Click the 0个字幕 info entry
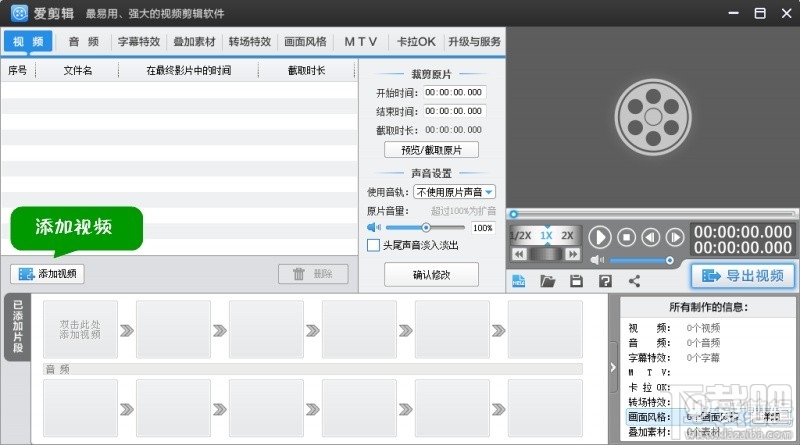Screen dimensions: 800x445 [703, 358]
